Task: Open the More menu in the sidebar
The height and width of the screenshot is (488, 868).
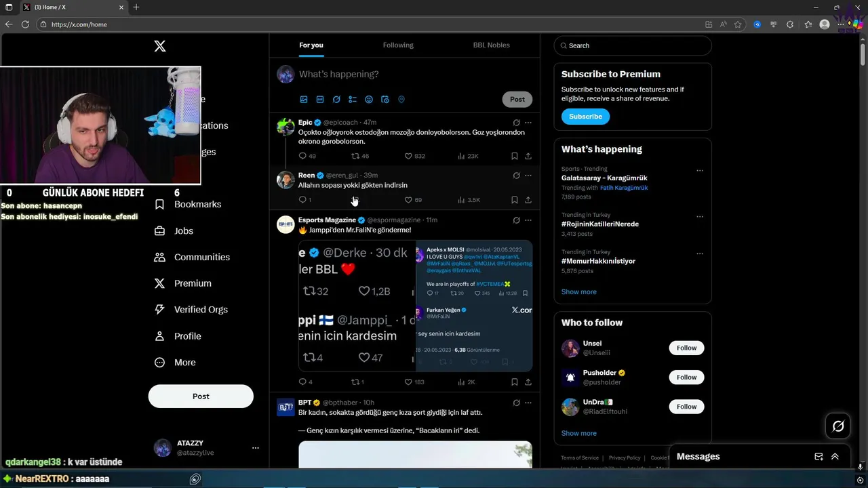Action: (x=175, y=363)
